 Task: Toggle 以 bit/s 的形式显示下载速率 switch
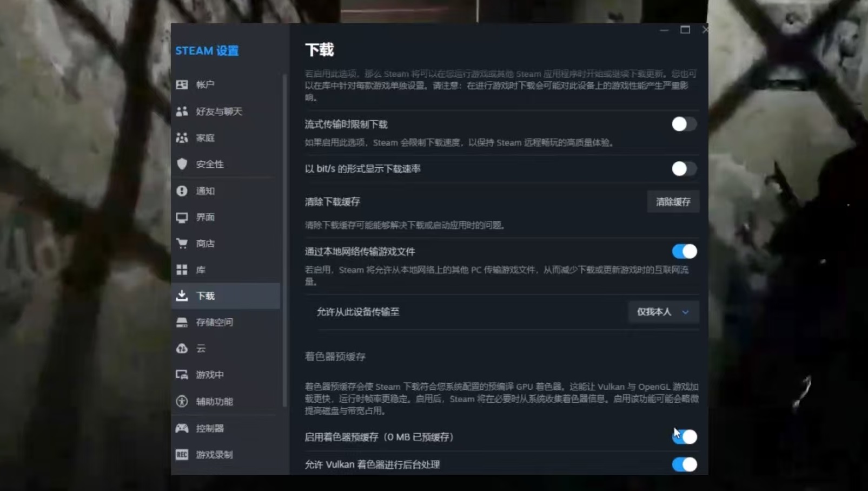(x=684, y=168)
